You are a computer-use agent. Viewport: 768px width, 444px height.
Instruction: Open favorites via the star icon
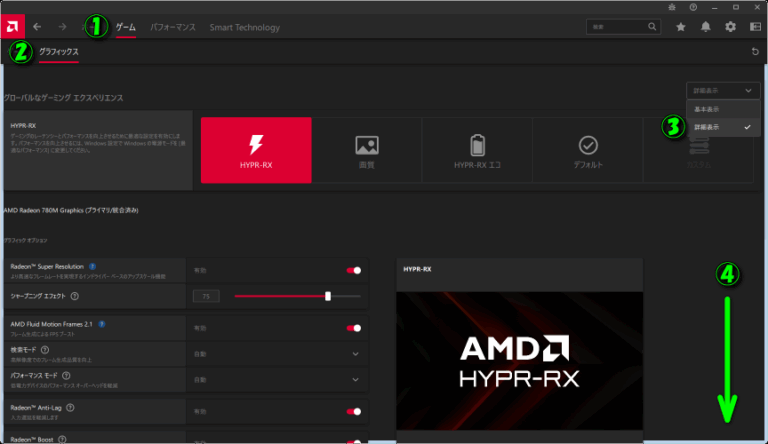click(681, 27)
